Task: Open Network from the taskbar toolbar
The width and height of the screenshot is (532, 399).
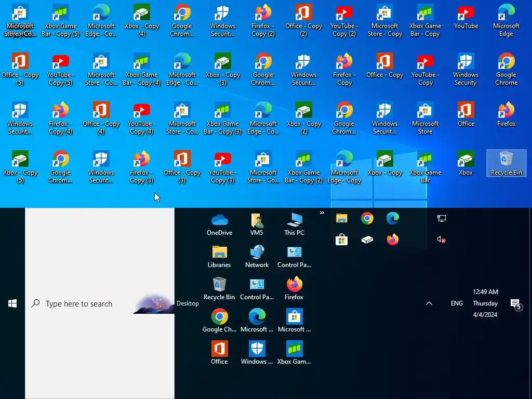Action: tap(257, 257)
